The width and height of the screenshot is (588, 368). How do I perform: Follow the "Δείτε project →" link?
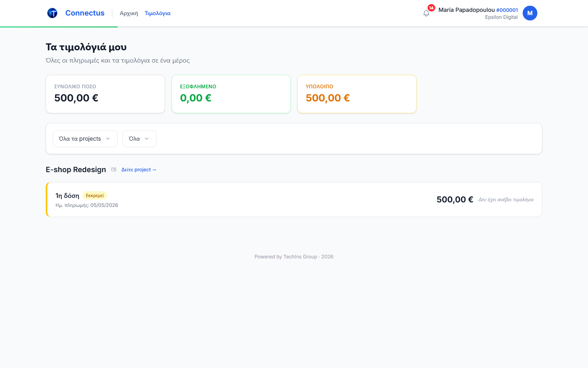click(x=139, y=170)
